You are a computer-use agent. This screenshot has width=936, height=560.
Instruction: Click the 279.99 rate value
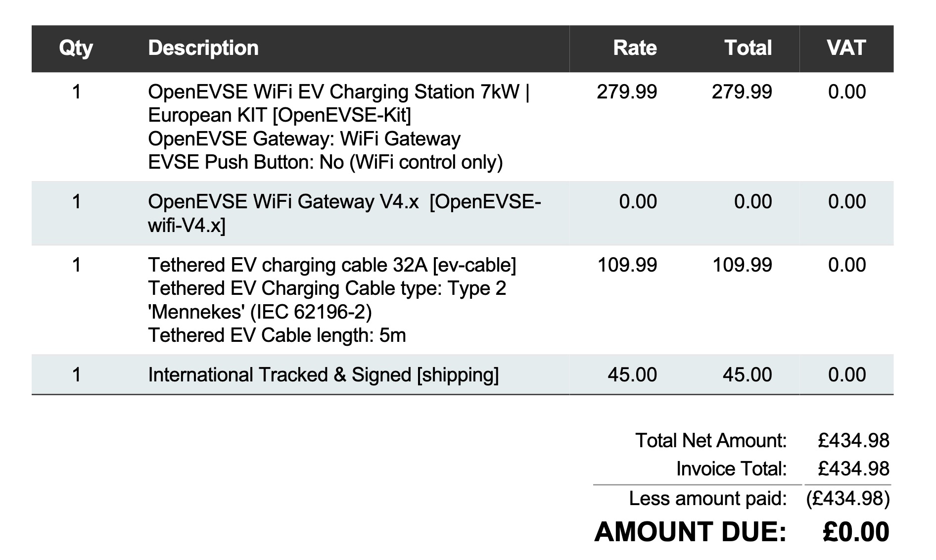pos(627,92)
